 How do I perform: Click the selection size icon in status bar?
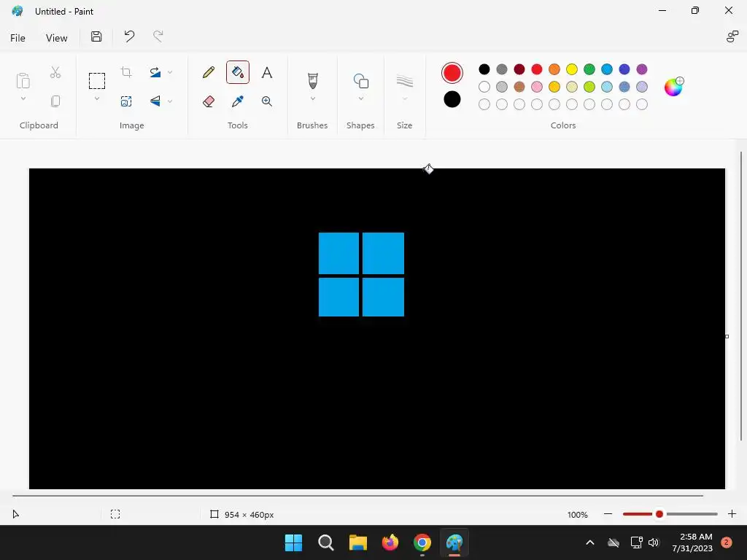115,514
